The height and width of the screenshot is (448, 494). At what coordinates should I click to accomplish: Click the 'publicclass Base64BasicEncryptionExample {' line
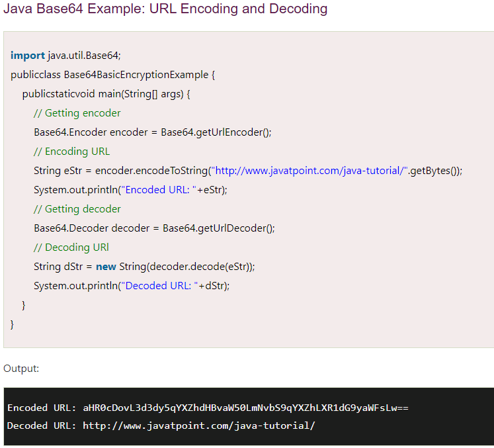click(x=113, y=75)
